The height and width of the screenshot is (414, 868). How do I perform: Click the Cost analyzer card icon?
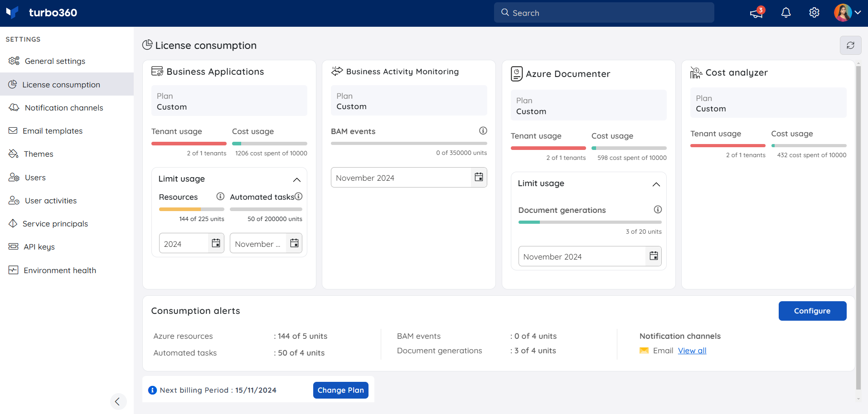(x=696, y=72)
